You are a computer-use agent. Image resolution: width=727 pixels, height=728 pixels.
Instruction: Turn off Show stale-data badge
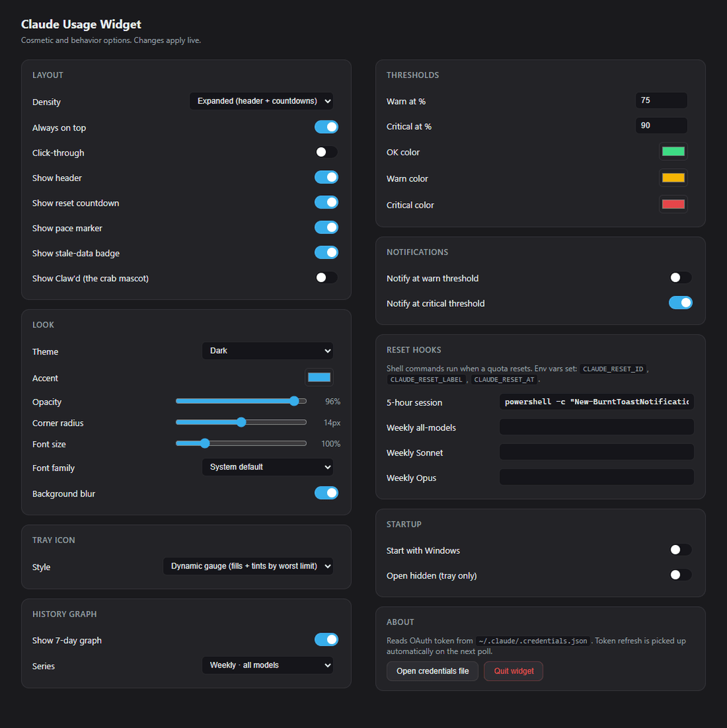tap(326, 252)
